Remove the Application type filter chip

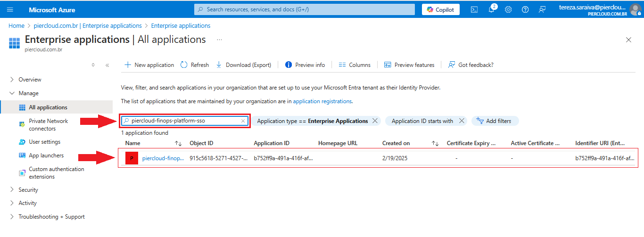point(375,121)
